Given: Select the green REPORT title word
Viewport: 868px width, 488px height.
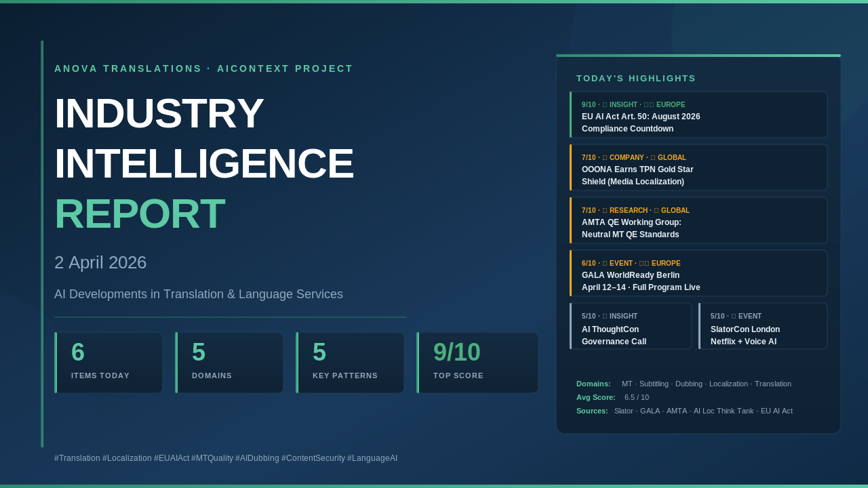Looking at the screenshot, I should 140,213.
